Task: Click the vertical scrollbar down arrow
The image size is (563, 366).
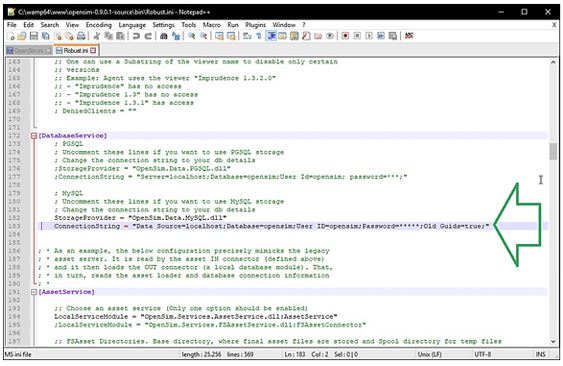Action: pyautogui.click(x=553, y=342)
